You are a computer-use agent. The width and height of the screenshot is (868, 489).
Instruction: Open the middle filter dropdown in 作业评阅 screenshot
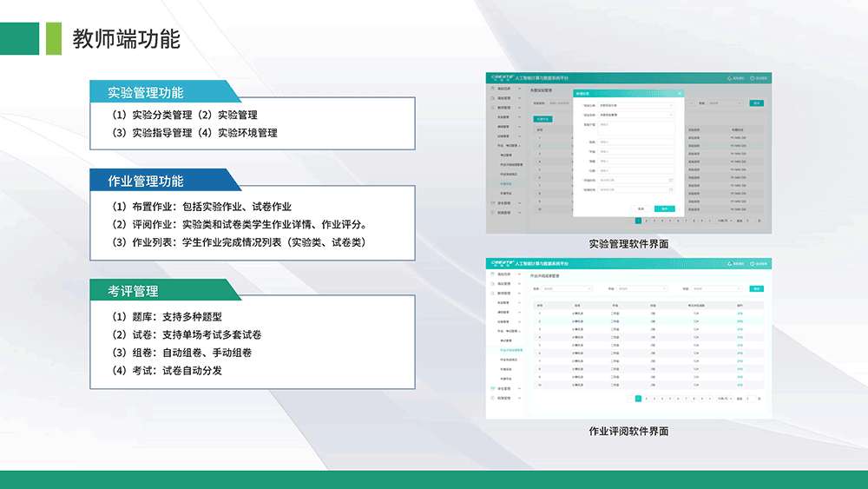tap(642, 288)
